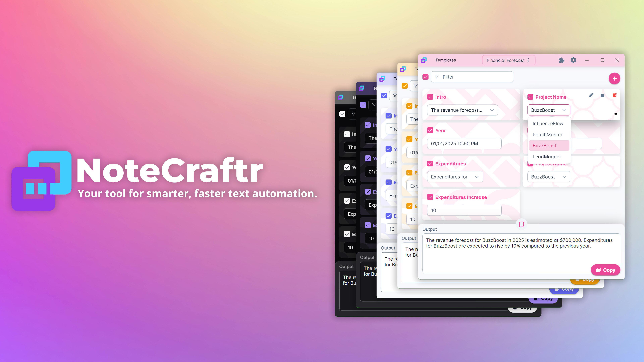
Task: Click the '10' field in the black window
Action: (x=350, y=248)
